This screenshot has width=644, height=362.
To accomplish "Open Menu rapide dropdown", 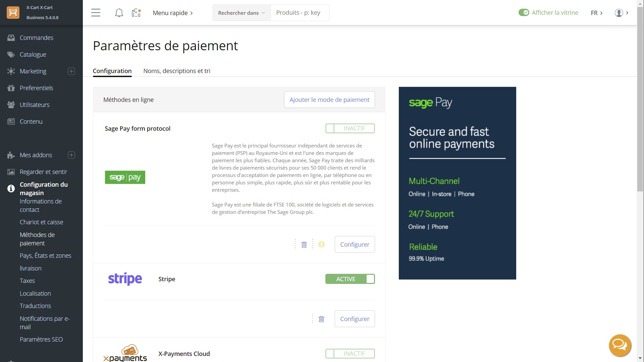I will point(173,13).
